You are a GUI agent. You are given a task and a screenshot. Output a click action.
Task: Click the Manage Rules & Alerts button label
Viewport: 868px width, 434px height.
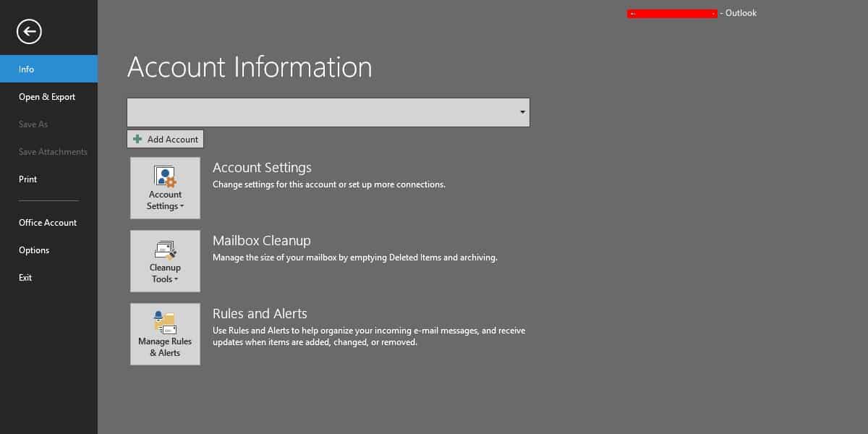click(165, 347)
